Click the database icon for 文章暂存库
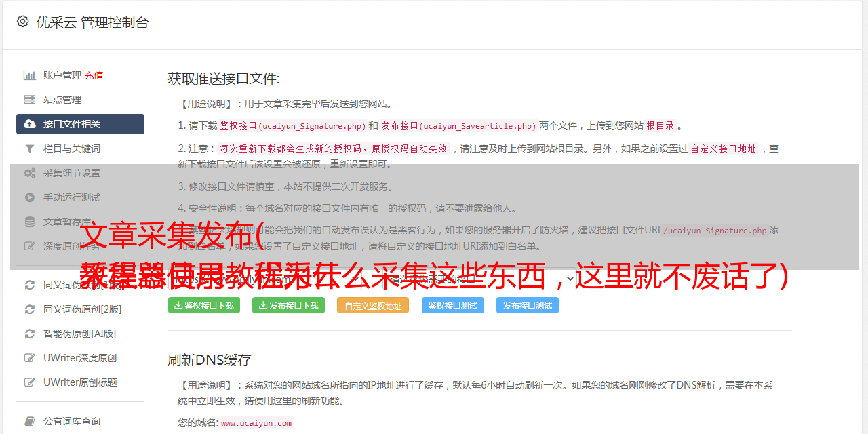 click(30, 222)
